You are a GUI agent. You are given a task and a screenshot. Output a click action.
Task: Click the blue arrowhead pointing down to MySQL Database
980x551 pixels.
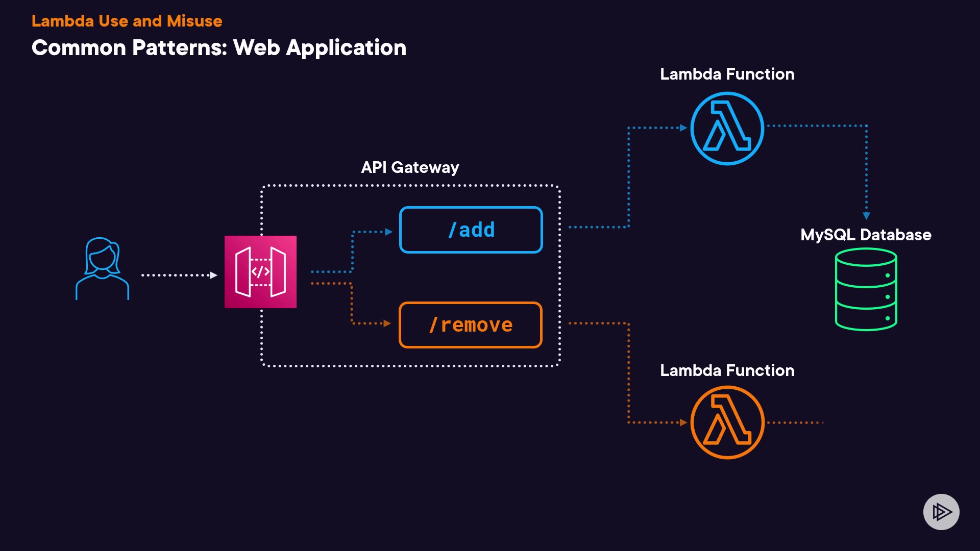click(866, 216)
